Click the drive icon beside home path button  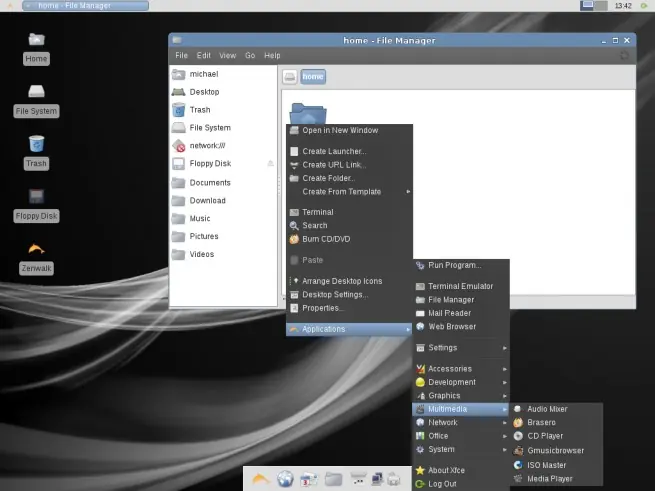pyautogui.click(x=289, y=77)
